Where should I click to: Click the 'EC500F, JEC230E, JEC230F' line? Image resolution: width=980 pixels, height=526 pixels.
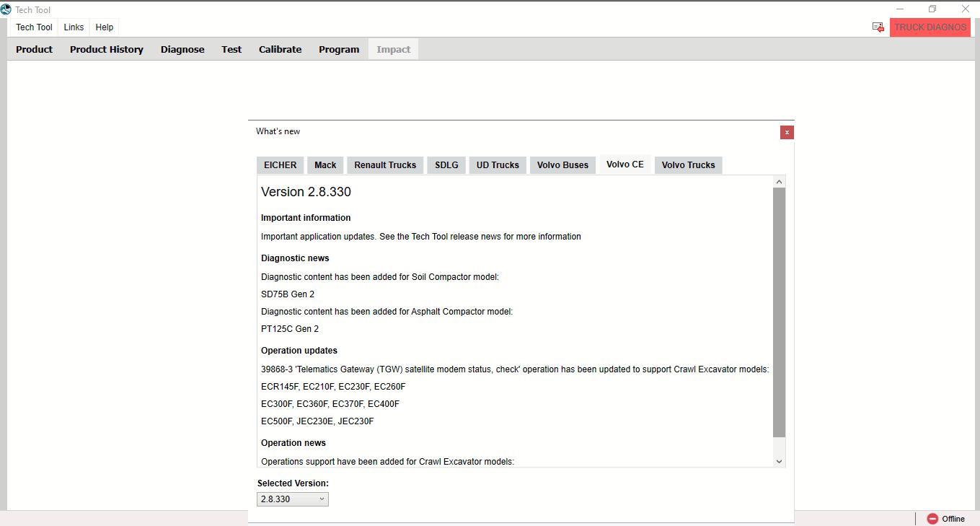(x=317, y=421)
